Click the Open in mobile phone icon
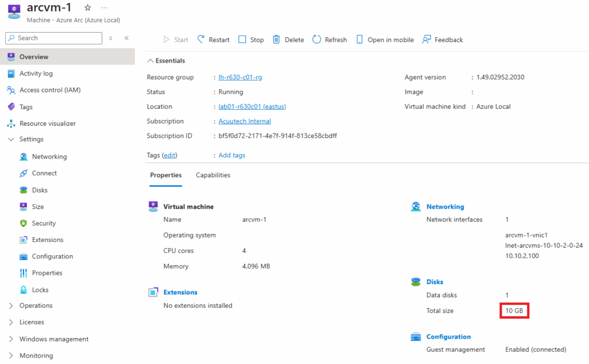Image resolution: width=589 pixels, height=364 pixels. (359, 40)
